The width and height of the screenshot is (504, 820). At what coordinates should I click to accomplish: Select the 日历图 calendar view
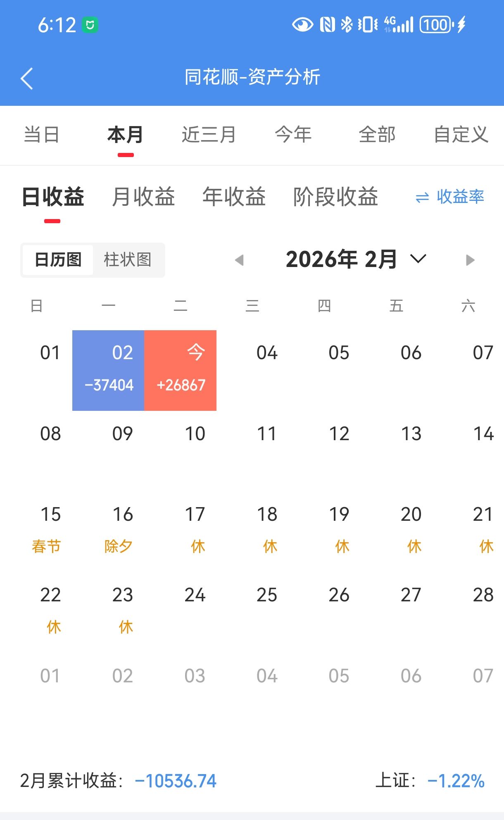(x=58, y=260)
